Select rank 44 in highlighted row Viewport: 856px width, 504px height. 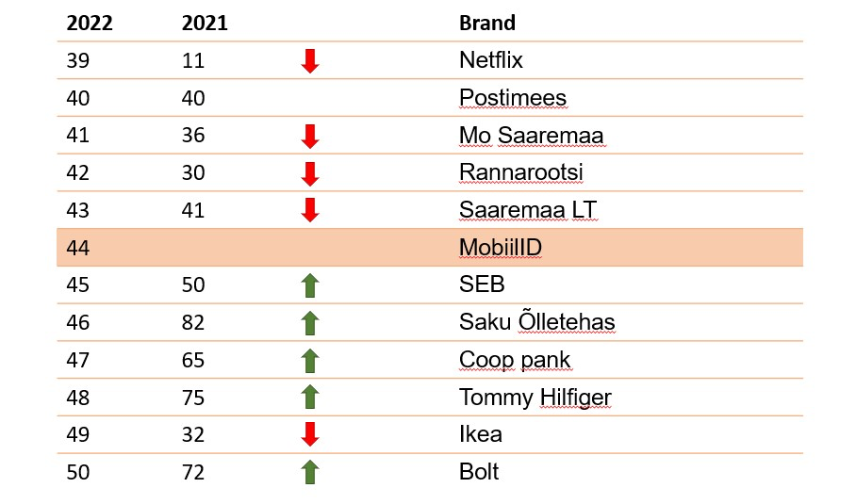click(x=78, y=248)
